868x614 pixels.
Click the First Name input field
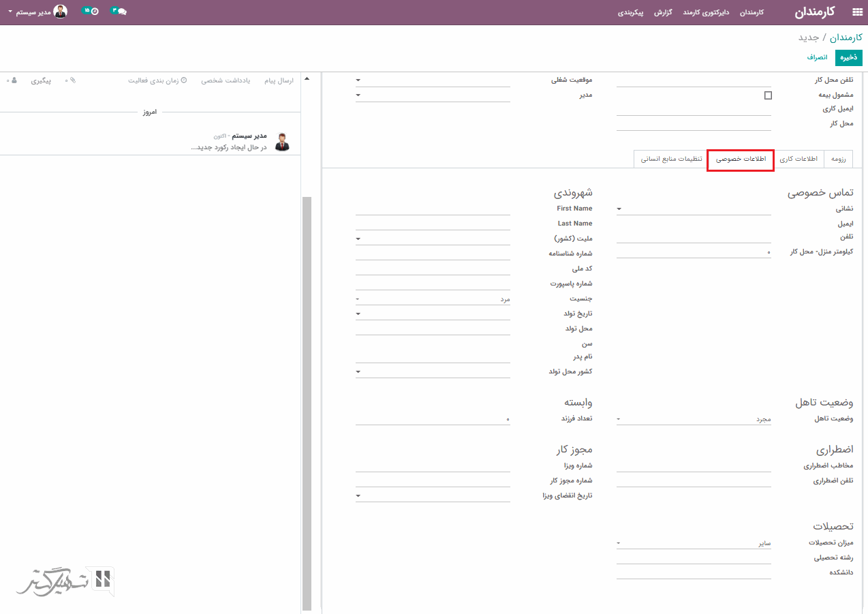[x=433, y=209]
